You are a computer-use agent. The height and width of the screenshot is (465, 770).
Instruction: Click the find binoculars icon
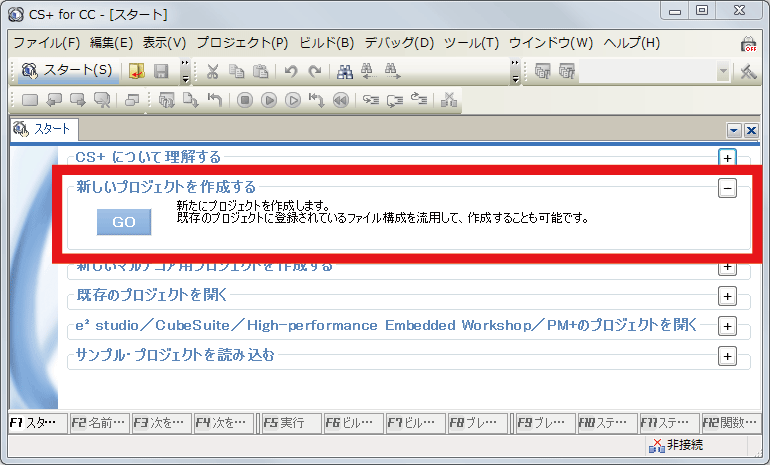[345, 72]
